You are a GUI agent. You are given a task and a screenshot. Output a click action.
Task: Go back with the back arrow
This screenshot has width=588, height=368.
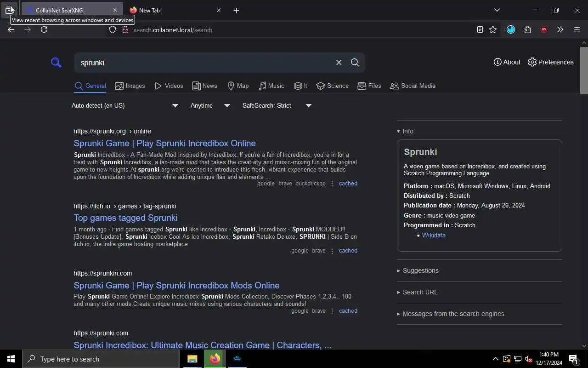pyautogui.click(x=11, y=29)
